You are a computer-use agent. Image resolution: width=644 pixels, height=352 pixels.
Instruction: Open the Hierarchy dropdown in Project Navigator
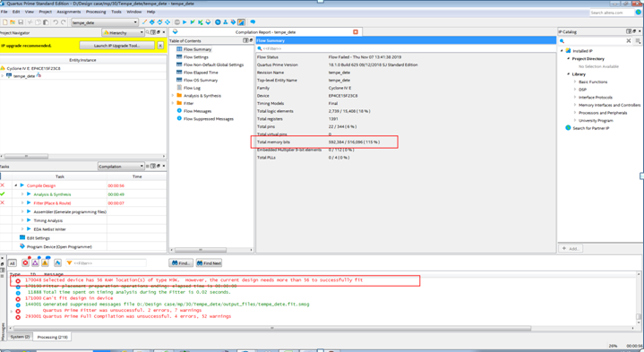(123, 32)
